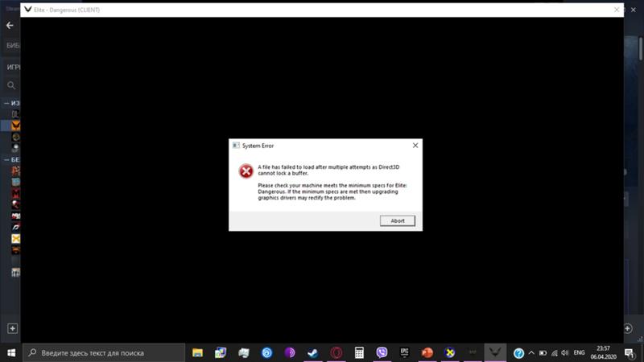Open the yellow X app on taskbar
The height and width of the screenshot is (362, 644).
point(450,353)
